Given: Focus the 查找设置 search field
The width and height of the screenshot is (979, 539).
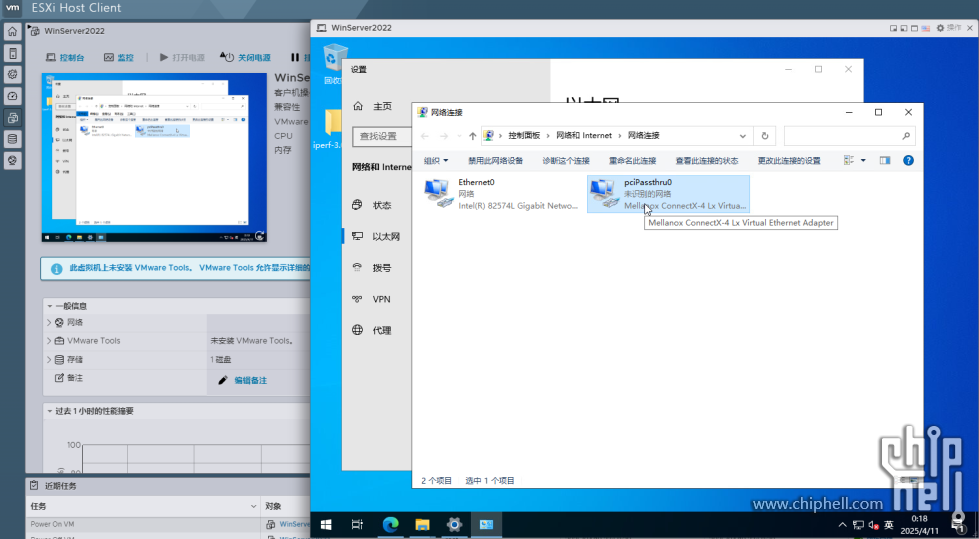Looking at the screenshot, I should click(382, 136).
